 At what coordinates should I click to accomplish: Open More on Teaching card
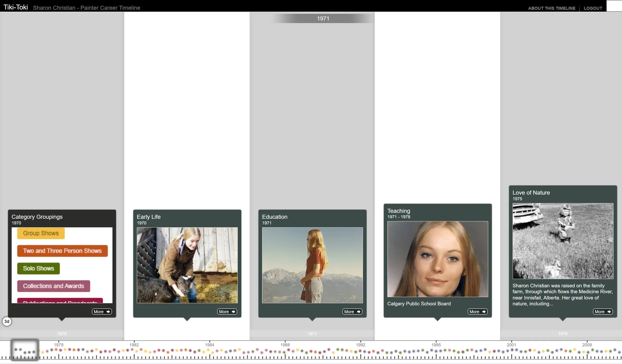coord(477,312)
